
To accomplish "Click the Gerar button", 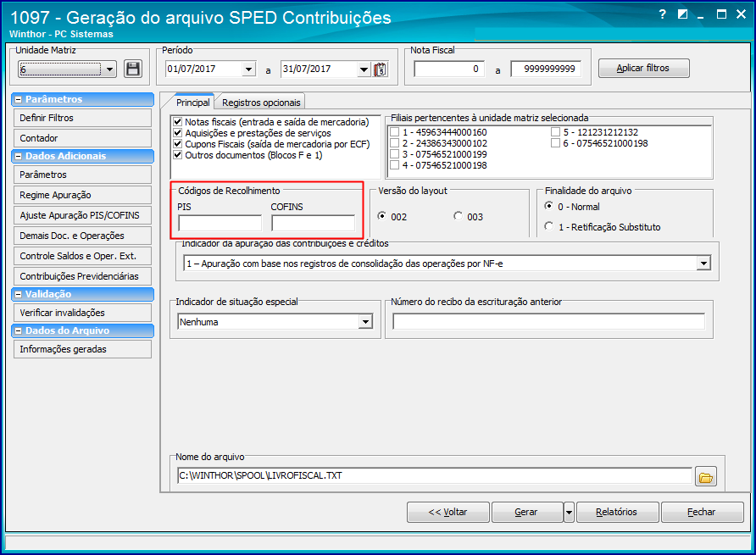I will (527, 512).
